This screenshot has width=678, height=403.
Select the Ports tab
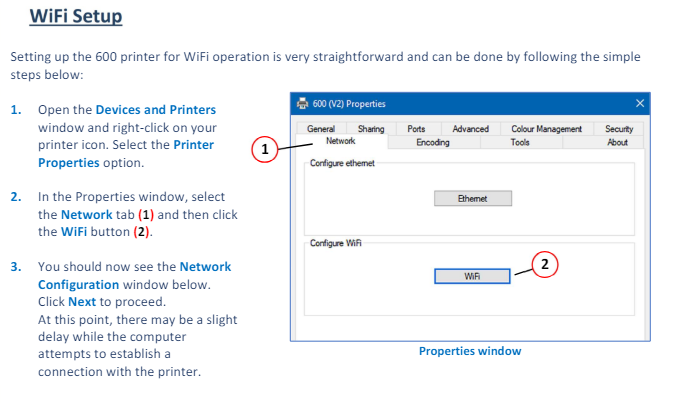tap(416, 129)
